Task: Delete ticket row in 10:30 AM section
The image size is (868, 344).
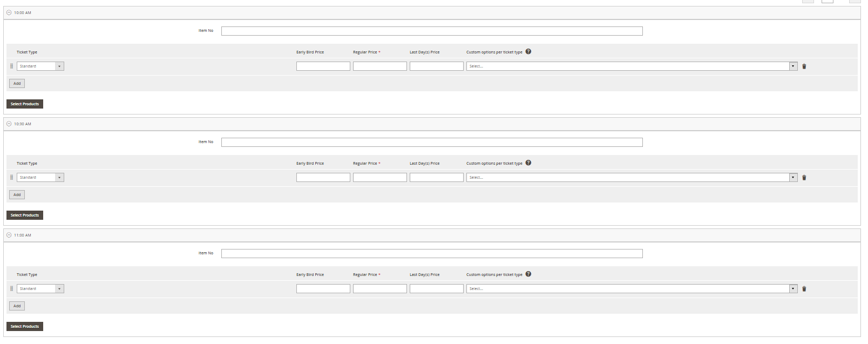Action: pyautogui.click(x=804, y=178)
